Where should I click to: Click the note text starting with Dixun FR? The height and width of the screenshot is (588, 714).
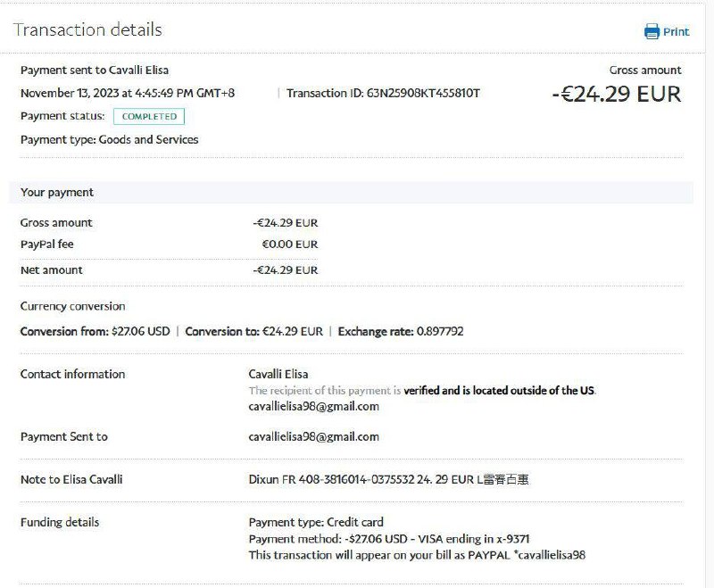(x=388, y=479)
